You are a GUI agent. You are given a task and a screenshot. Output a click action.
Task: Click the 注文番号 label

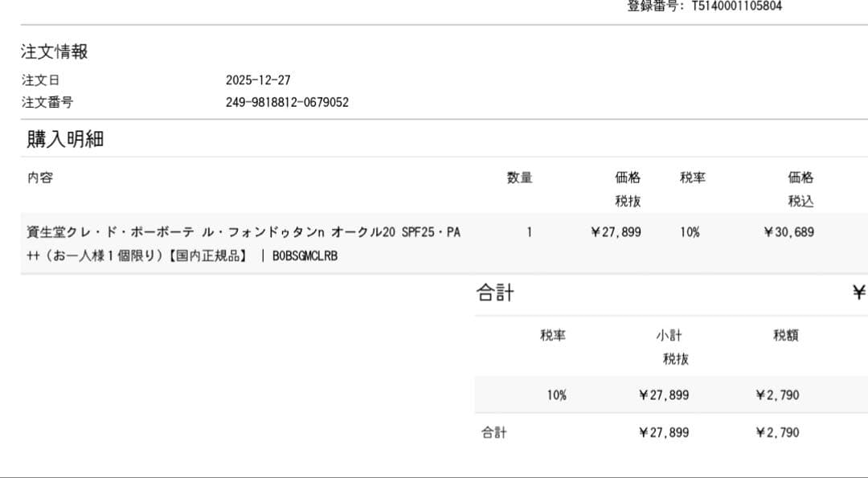(x=47, y=102)
